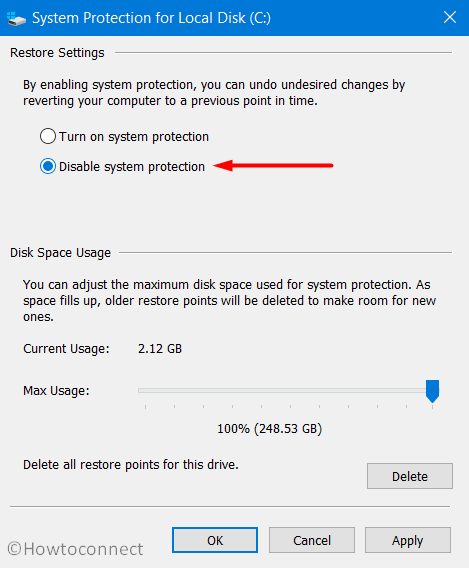
Task: Select the Disable system protection radio button
Action: pos(48,167)
